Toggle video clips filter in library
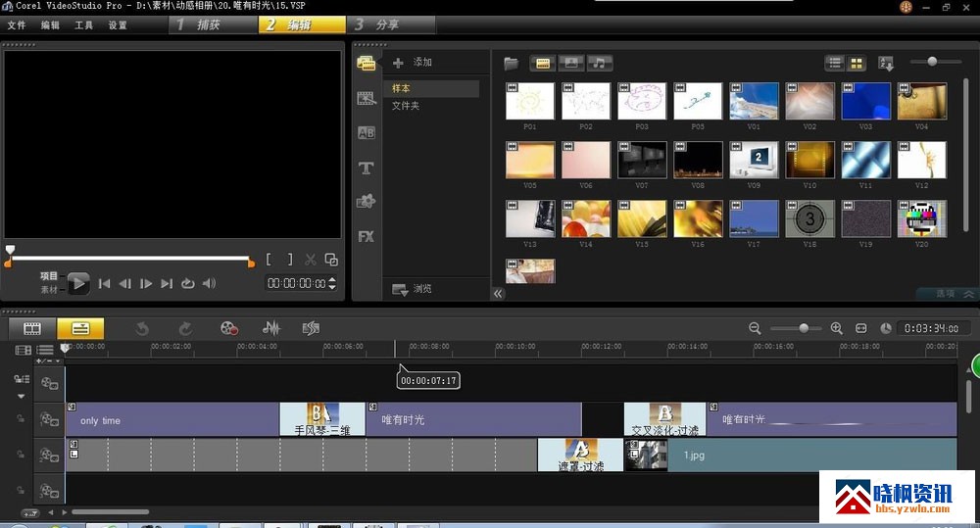Screen dimensions: 980x528 click(x=543, y=64)
